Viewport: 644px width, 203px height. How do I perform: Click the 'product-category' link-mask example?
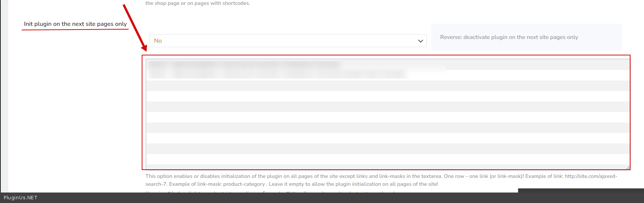(x=244, y=184)
